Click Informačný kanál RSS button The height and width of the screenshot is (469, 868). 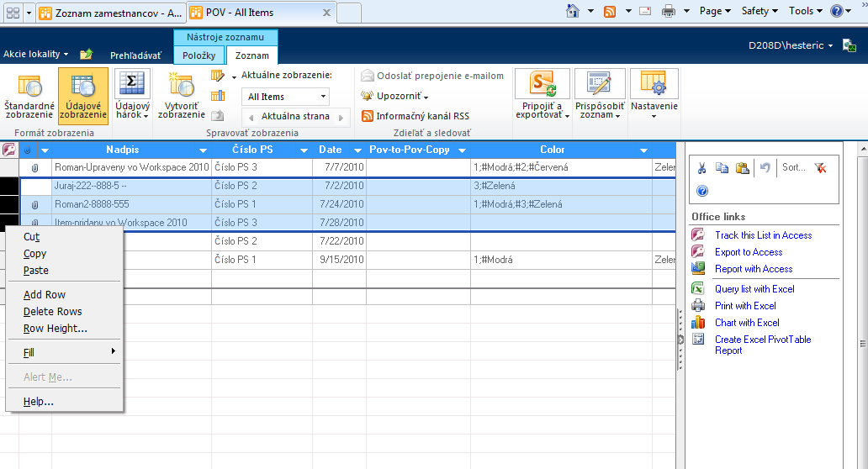415,116
